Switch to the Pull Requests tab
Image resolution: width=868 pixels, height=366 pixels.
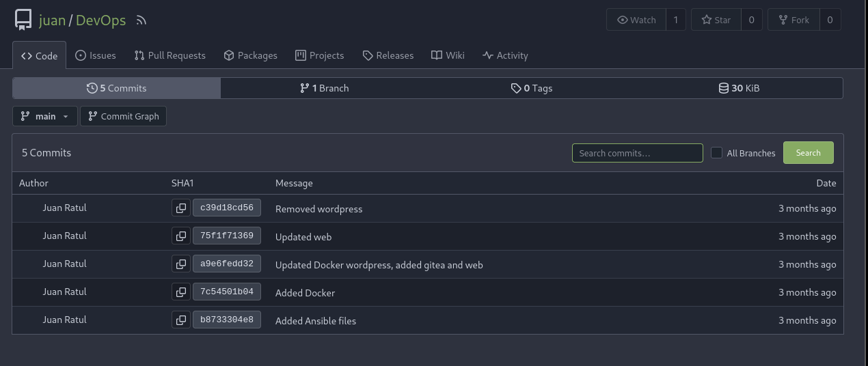pyautogui.click(x=170, y=55)
